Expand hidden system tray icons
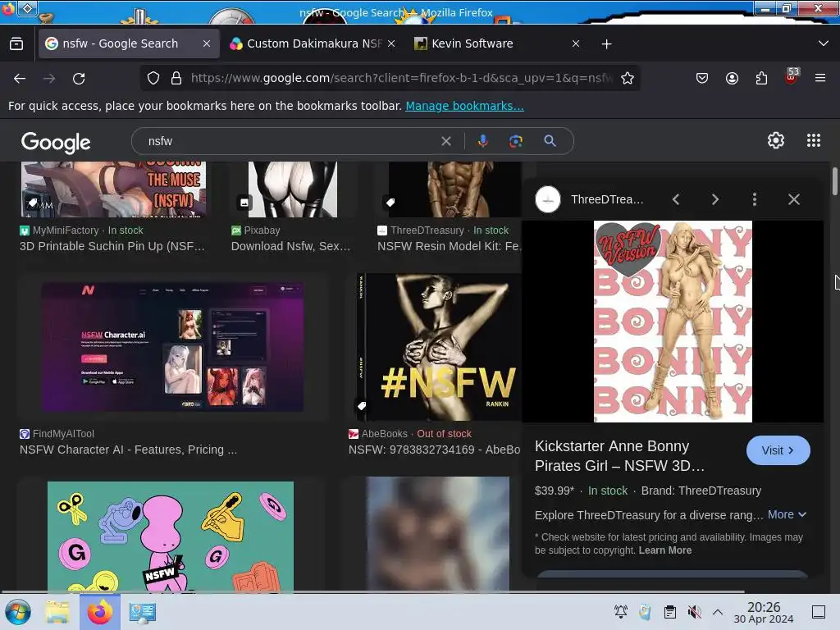Viewport: 840px width, 630px height. pyautogui.click(x=718, y=612)
